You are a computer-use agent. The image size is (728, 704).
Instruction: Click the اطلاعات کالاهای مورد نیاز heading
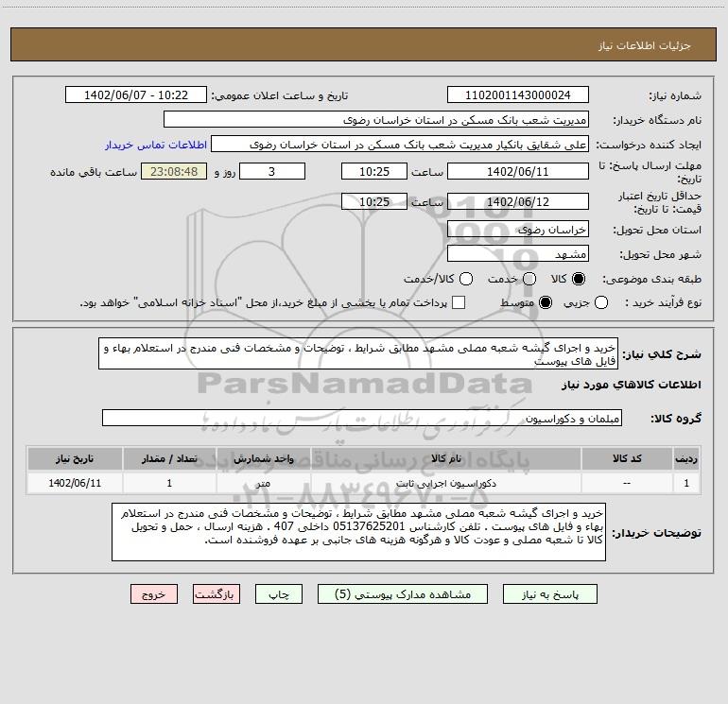632,385
